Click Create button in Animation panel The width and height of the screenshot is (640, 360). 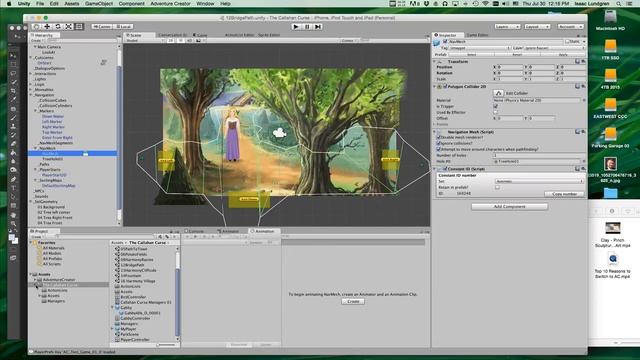353,302
